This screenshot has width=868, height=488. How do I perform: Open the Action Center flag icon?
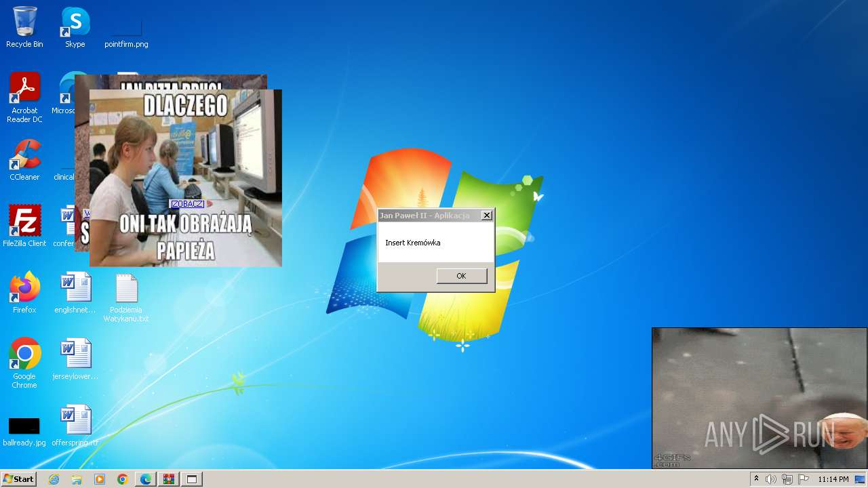802,479
